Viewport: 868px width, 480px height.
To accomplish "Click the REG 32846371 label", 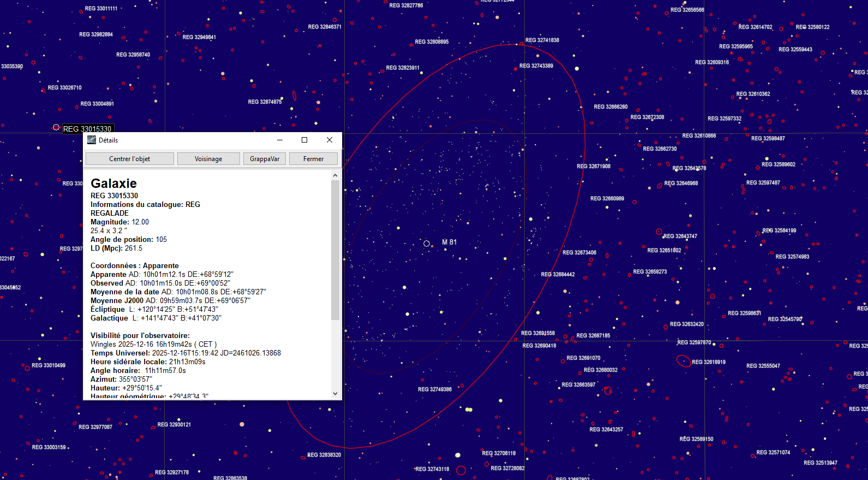I will (325, 26).
